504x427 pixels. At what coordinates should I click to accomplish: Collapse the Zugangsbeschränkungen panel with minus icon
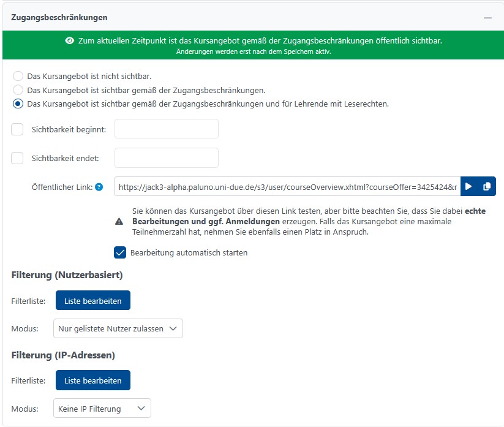coord(487,18)
